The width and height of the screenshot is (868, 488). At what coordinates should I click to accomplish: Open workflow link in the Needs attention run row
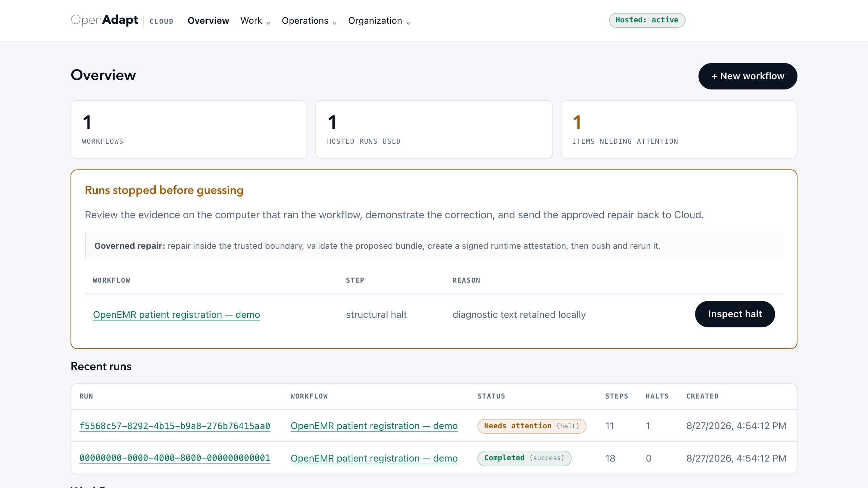[x=374, y=426]
